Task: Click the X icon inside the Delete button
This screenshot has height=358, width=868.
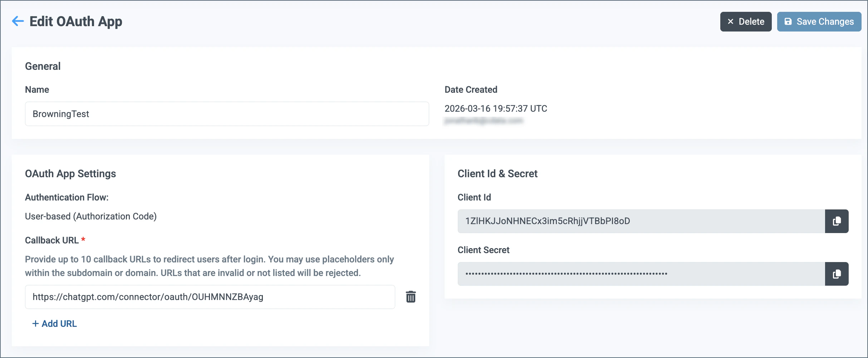Action: (x=730, y=21)
